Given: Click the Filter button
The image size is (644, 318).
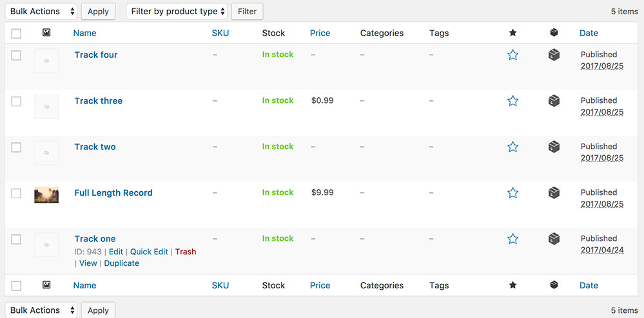Looking at the screenshot, I should click(x=248, y=12).
